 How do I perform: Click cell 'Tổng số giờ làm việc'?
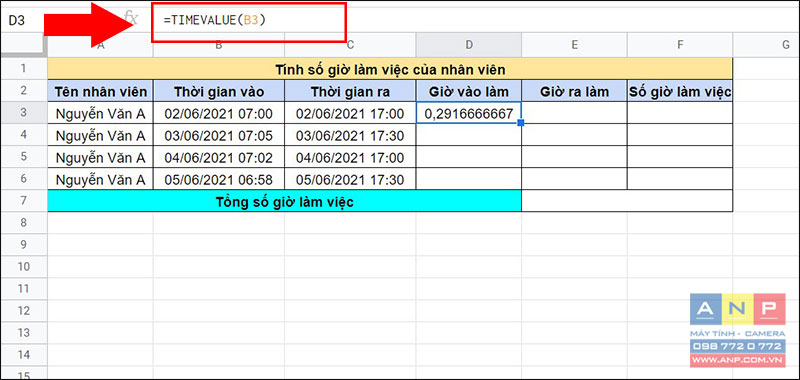click(x=285, y=201)
